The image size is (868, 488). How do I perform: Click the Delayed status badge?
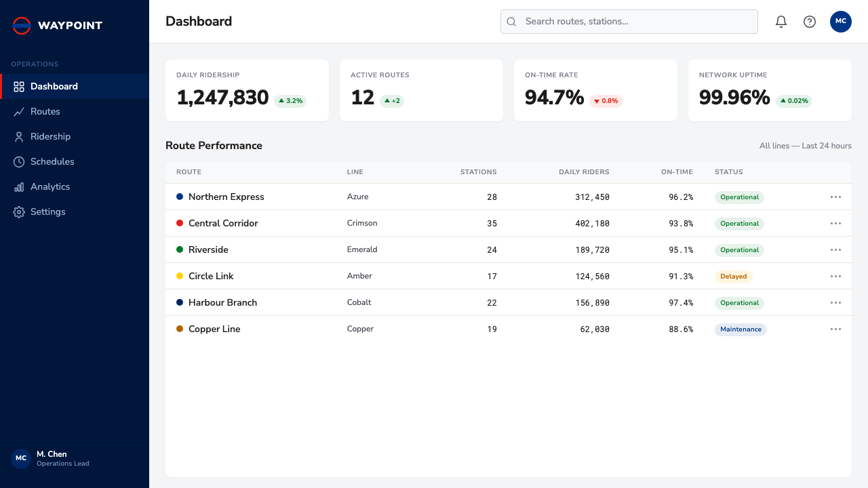pyautogui.click(x=734, y=277)
